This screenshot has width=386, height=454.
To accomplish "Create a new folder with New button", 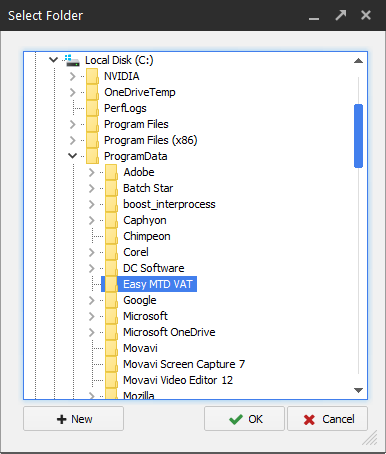I will pyautogui.click(x=73, y=419).
